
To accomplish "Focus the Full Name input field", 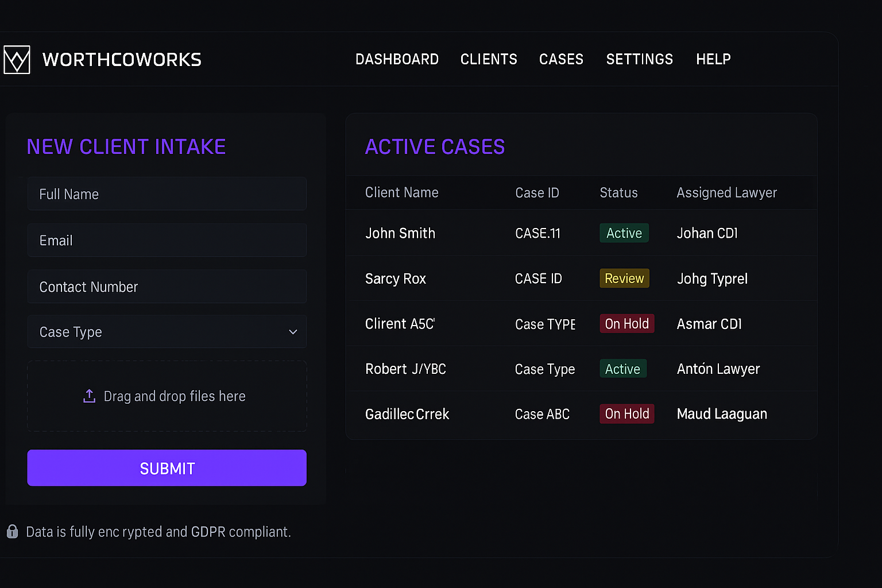I will coord(167,194).
